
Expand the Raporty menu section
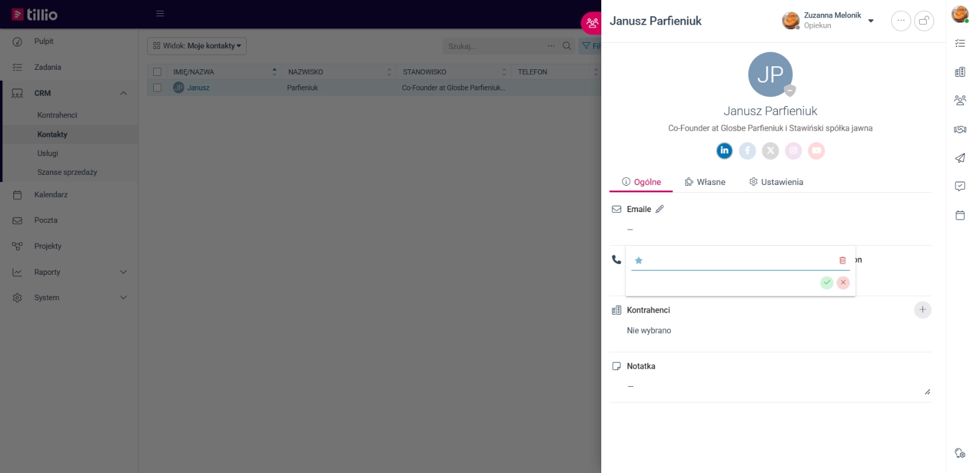click(x=123, y=272)
